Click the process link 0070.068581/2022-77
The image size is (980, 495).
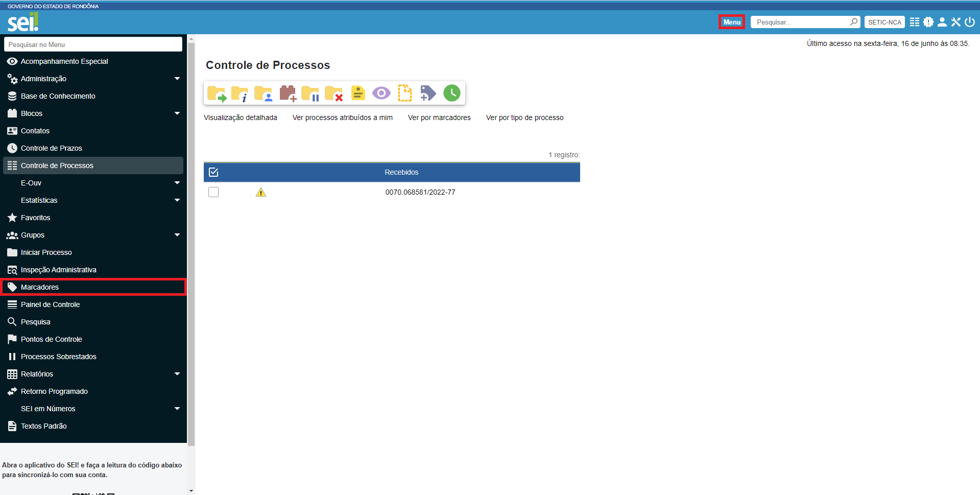coord(420,192)
